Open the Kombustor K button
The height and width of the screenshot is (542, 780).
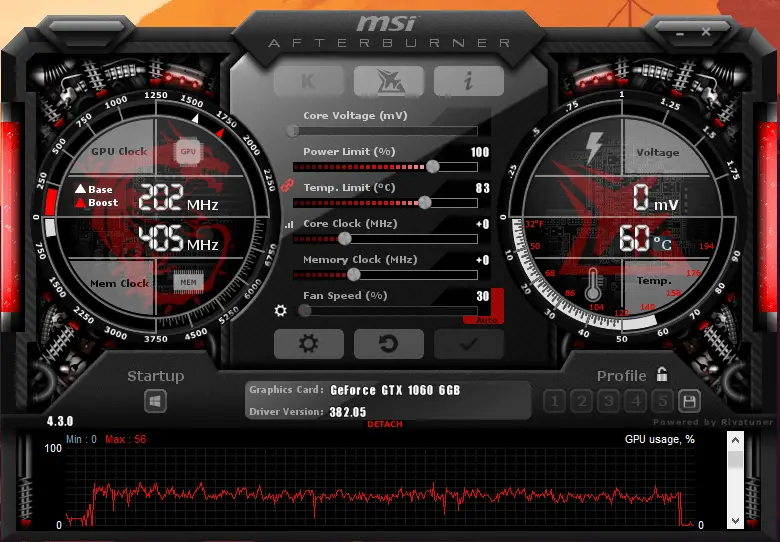pos(308,81)
